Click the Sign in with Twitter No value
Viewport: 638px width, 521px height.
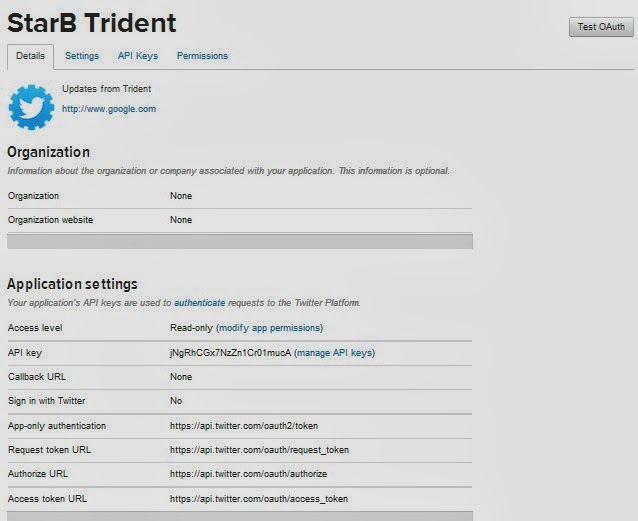[176, 401]
